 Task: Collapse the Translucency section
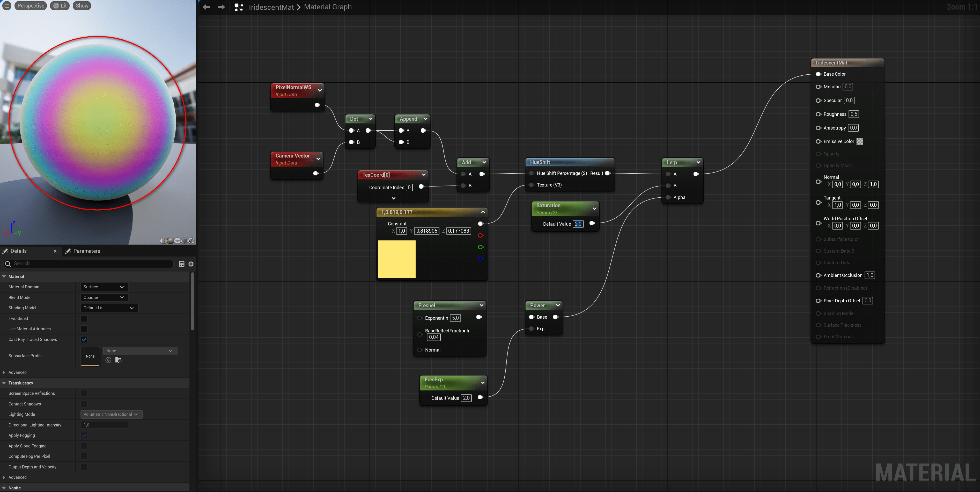point(4,383)
